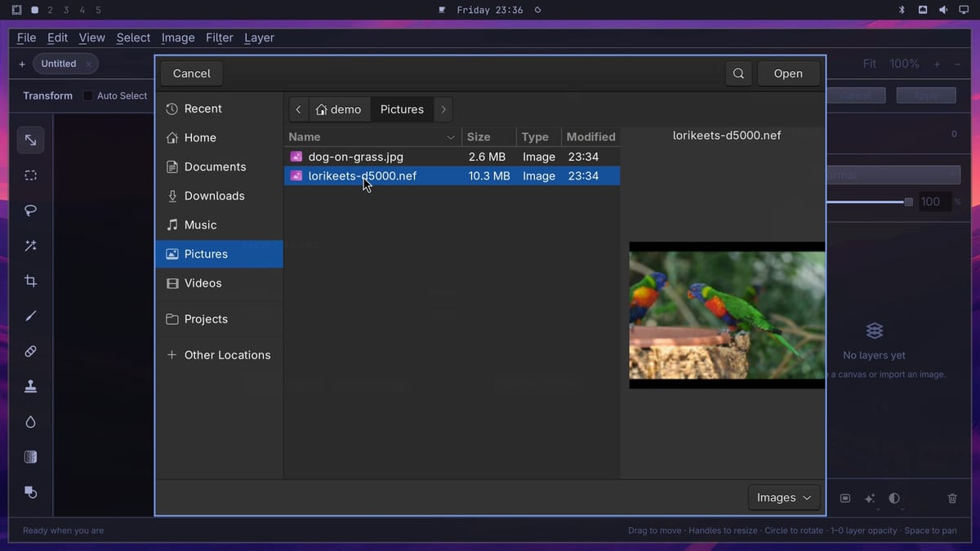Viewport: 980px width, 551px height.
Task: Select the shape fill tool below Gradient
Action: point(30,492)
